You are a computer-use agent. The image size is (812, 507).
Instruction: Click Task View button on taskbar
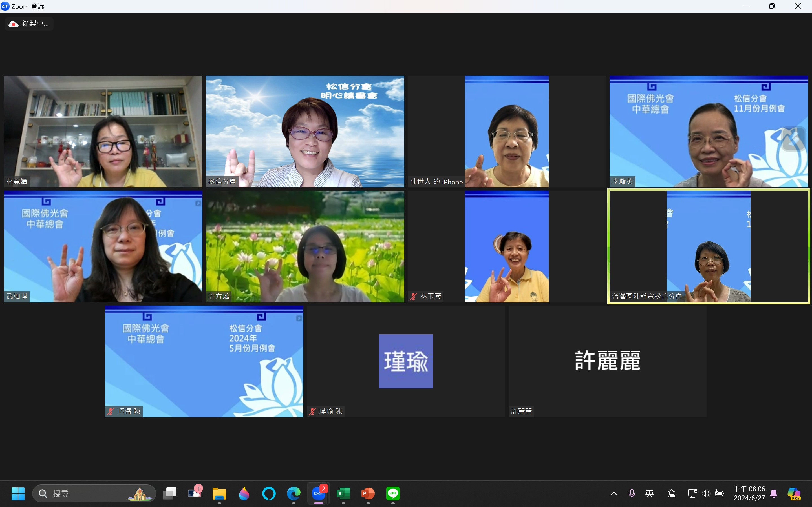[170, 493]
